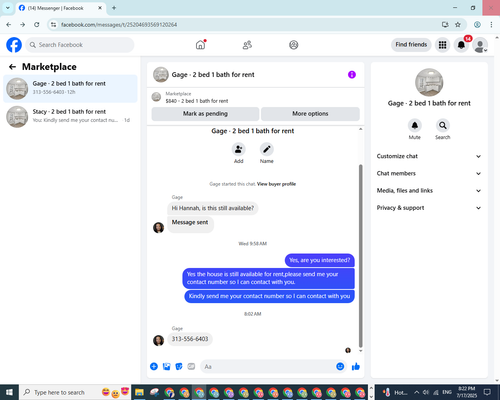Image resolution: width=500 pixels, height=400 pixels.
Task: Click chat message list scrollbar
Action: (360, 256)
